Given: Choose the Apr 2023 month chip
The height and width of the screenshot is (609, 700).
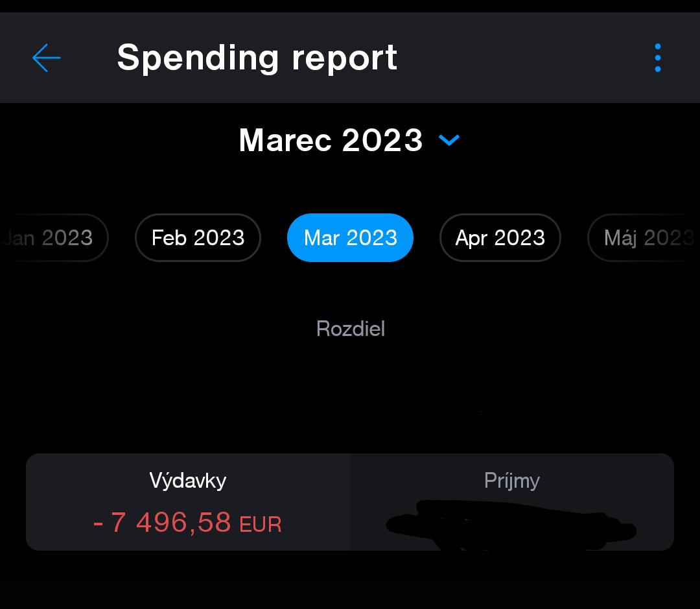Looking at the screenshot, I should coord(500,238).
